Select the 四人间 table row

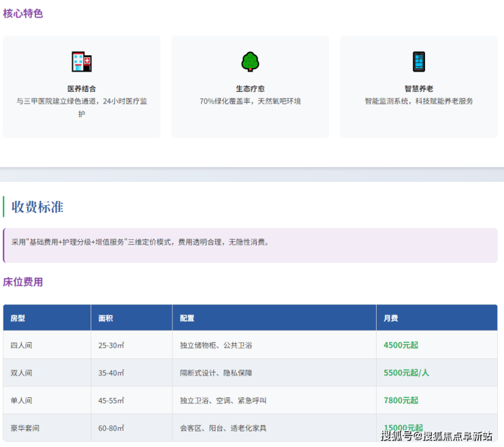pos(250,345)
